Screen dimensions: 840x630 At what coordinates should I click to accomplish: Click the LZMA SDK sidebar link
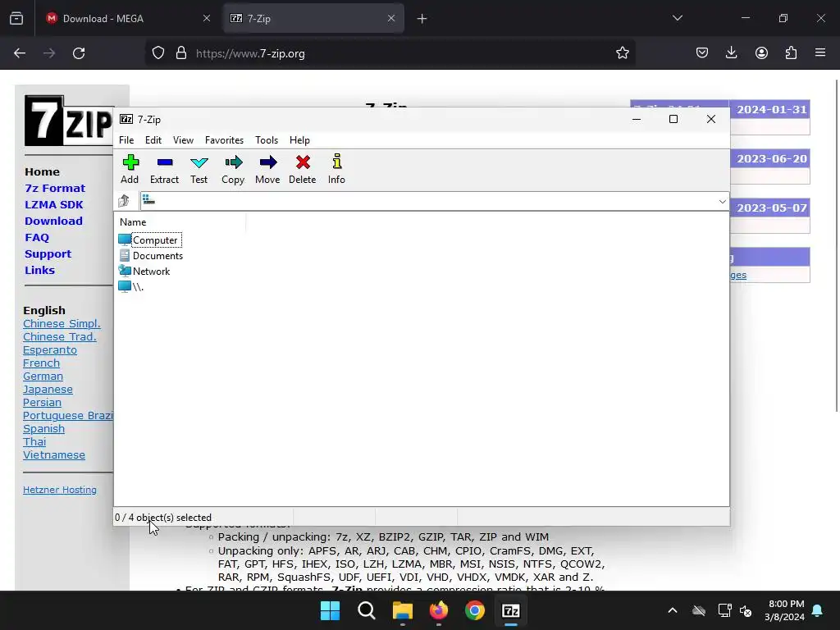point(53,204)
